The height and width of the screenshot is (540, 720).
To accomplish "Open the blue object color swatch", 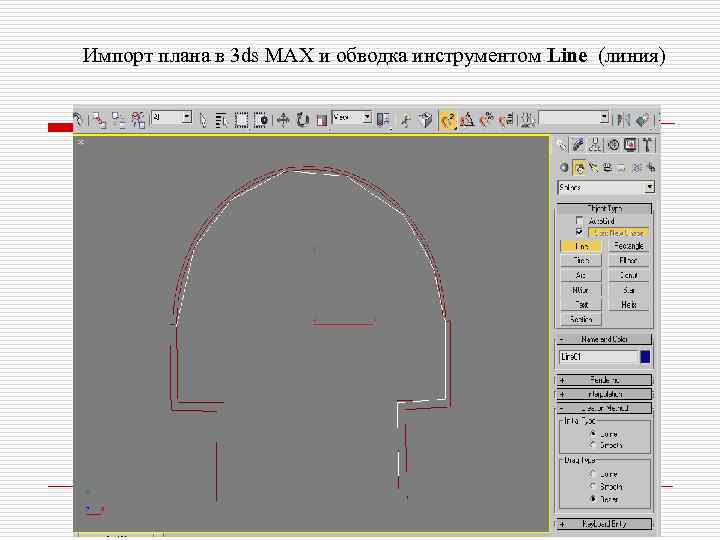I will coord(645,357).
